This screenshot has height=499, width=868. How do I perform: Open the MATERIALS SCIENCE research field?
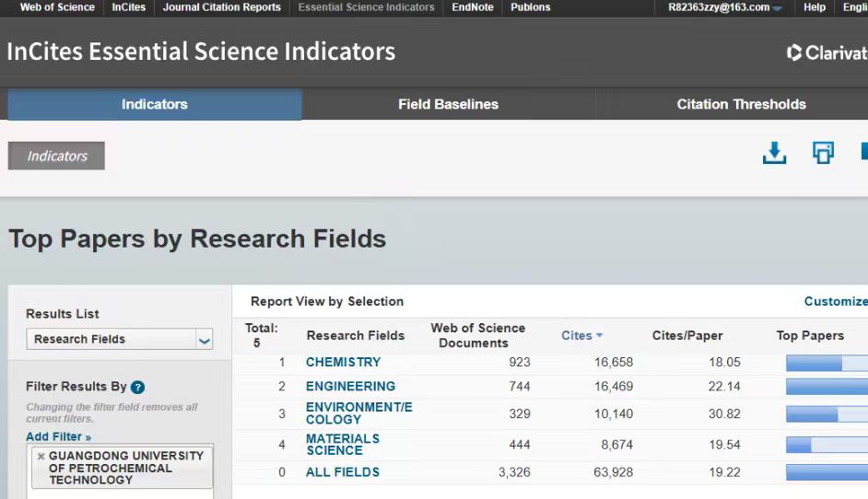coord(343,445)
